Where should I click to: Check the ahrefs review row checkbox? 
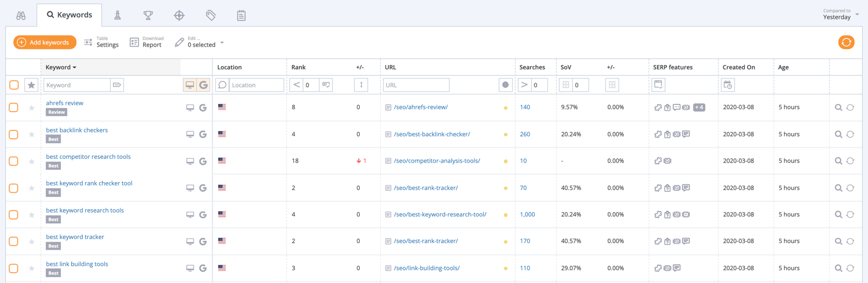click(x=14, y=107)
